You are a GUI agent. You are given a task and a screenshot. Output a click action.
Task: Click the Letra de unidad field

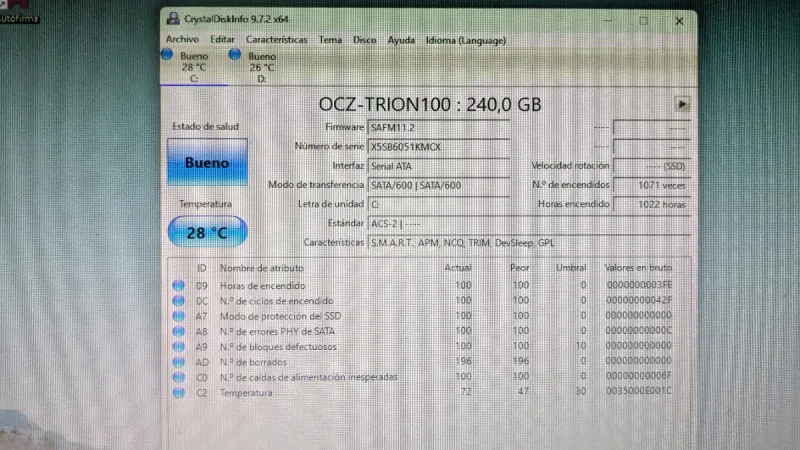coord(438,205)
